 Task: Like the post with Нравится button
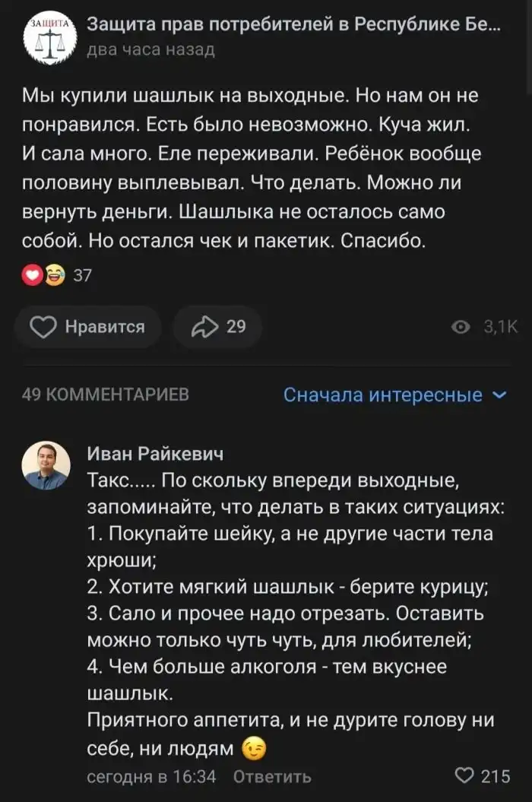pos(88,327)
